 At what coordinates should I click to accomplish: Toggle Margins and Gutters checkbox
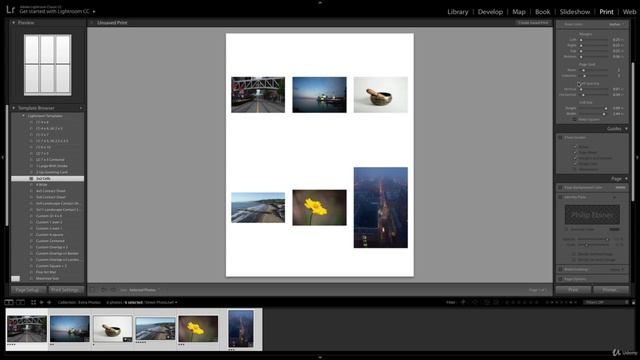[x=575, y=158]
